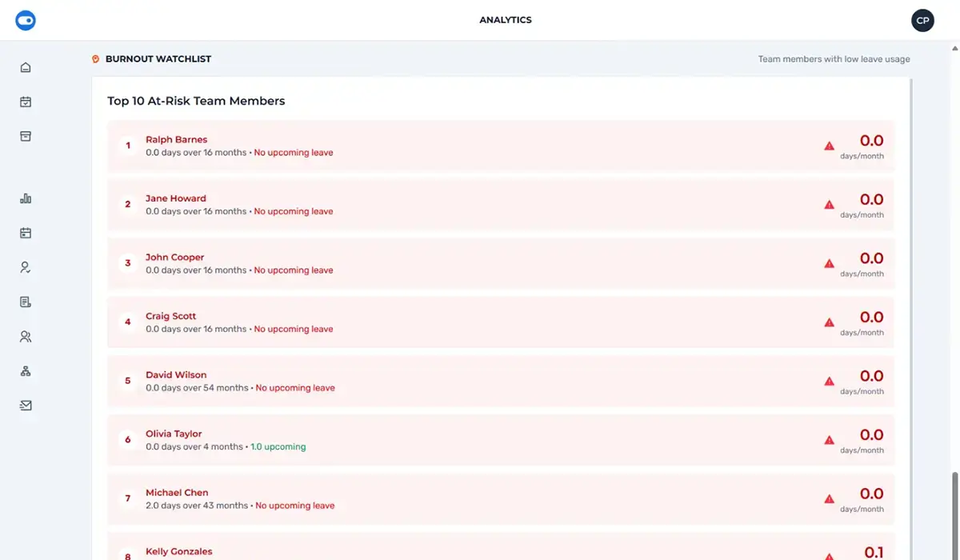Open the CP profile avatar
Screen dimensions: 960x560
(922, 20)
